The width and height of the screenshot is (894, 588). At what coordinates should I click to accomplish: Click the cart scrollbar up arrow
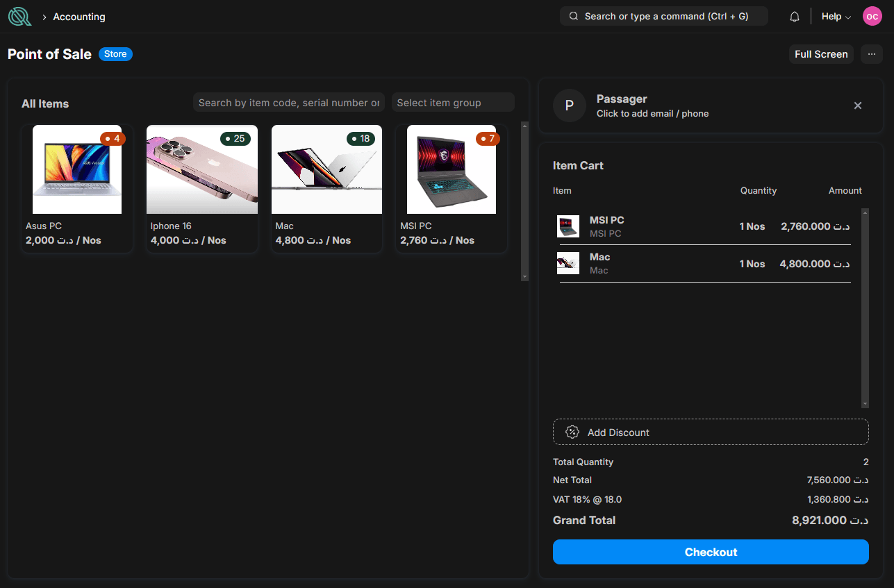tap(865, 212)
